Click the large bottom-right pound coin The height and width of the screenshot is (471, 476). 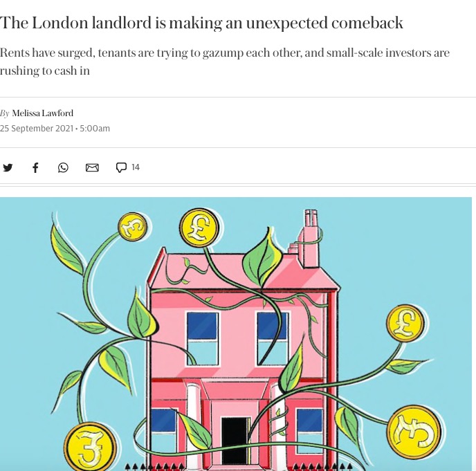414,432
